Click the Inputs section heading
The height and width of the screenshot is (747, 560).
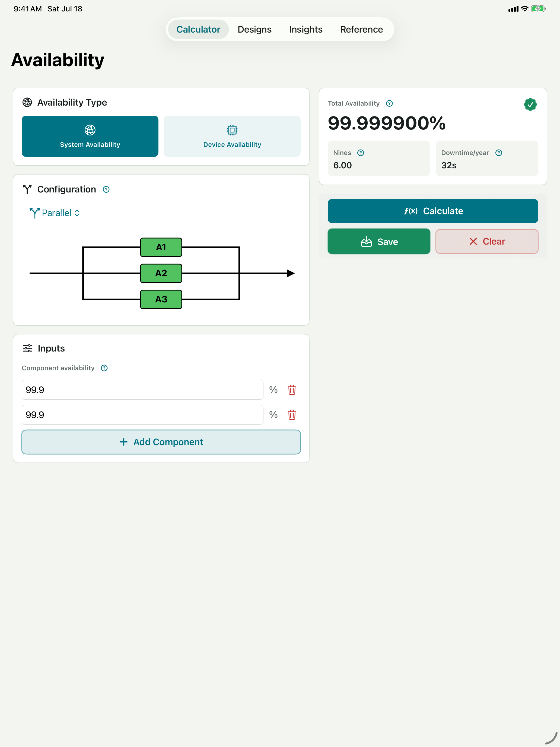[51, 348]
